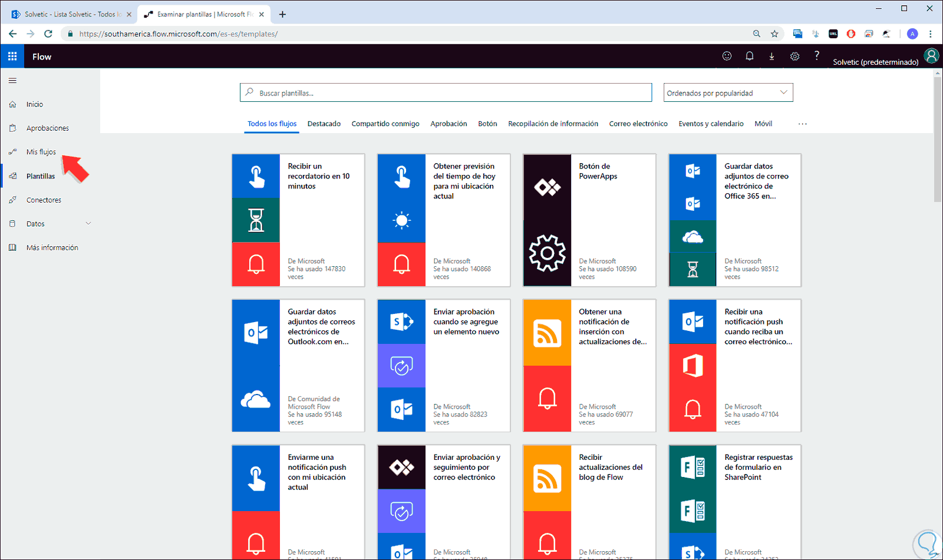Screen dimensions: 943x560
Task: Click the Chrome profile avatar icon
Action: click(912, 34)
